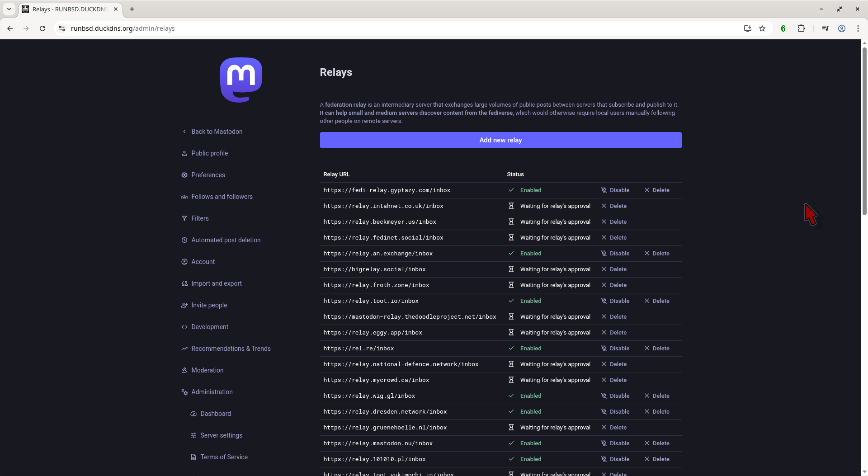The image size is (868, 476).
Task: Delete the relay.mastodon.nu relay
Action: pyautogui.click(x=657, y=443)
